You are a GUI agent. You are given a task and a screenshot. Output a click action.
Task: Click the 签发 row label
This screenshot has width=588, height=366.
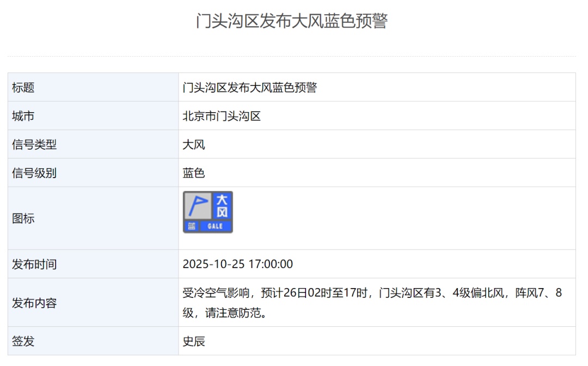tap(19, 341)
